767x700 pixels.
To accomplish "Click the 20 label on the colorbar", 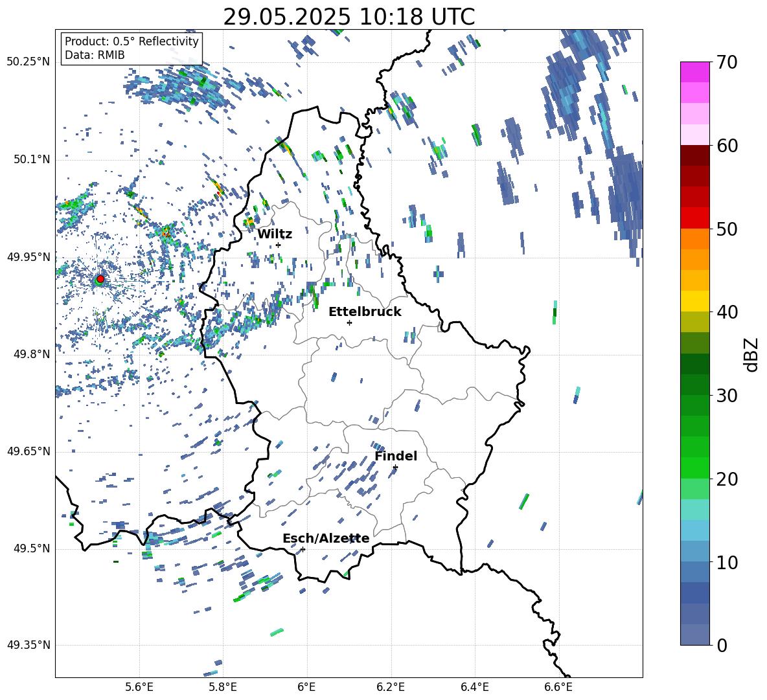I will 727,479.
